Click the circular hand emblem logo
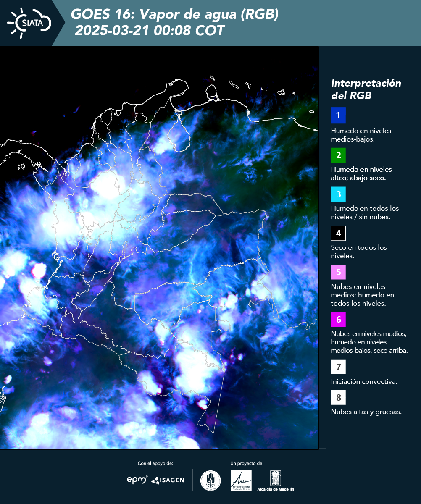This screenshot has height=504, width=421. coord(210,480)
